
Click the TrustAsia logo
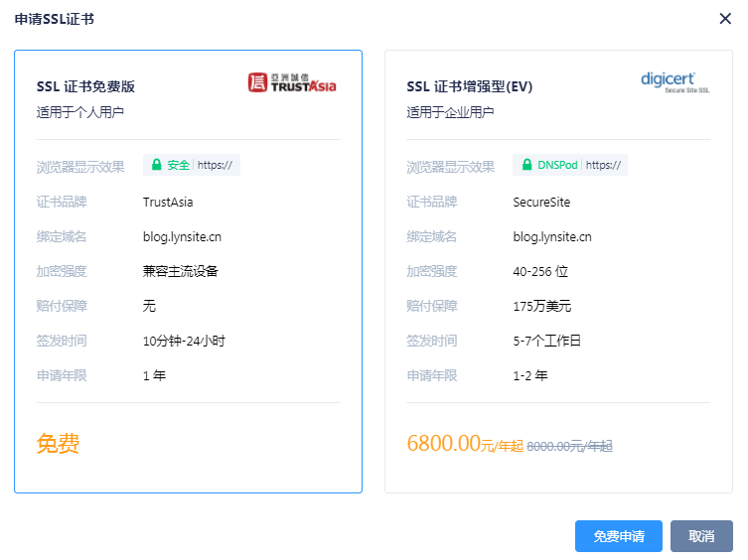pos(292,82)
